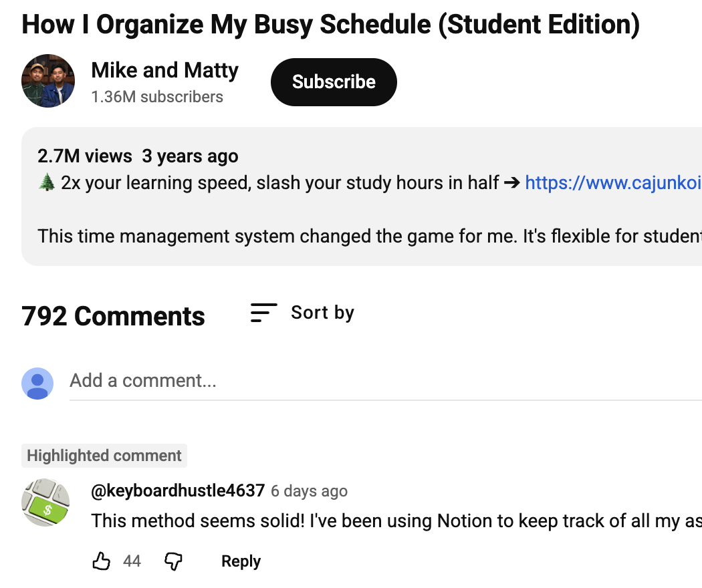Subscribe to Mike and Matty channel
This screenshot has height=588, width=702.
(x=334, y=82)
